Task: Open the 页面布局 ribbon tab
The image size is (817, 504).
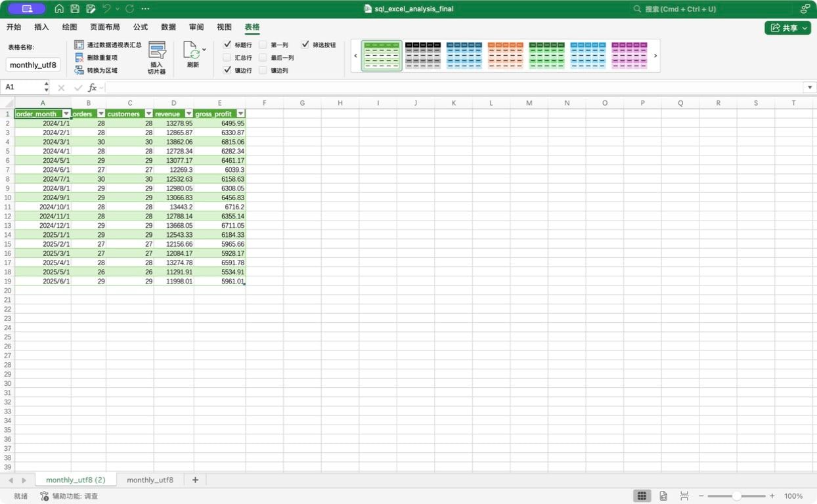Action: point(104,27)
